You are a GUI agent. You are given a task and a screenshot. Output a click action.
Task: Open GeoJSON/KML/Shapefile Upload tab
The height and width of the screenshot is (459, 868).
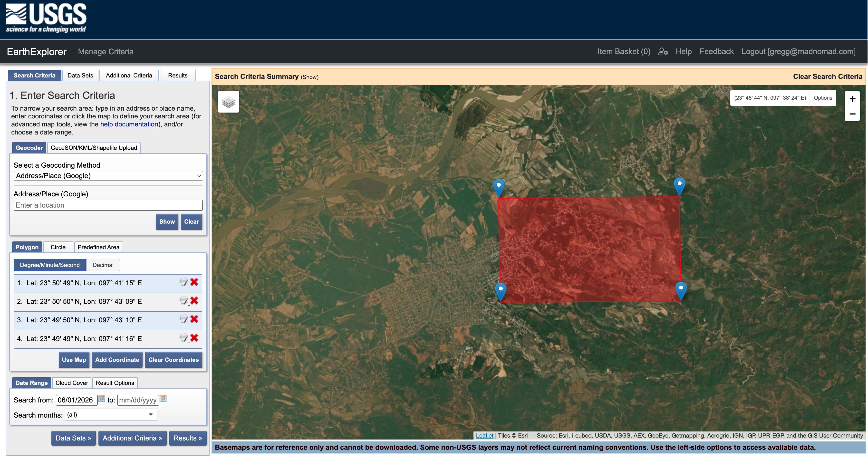[94, 148]
